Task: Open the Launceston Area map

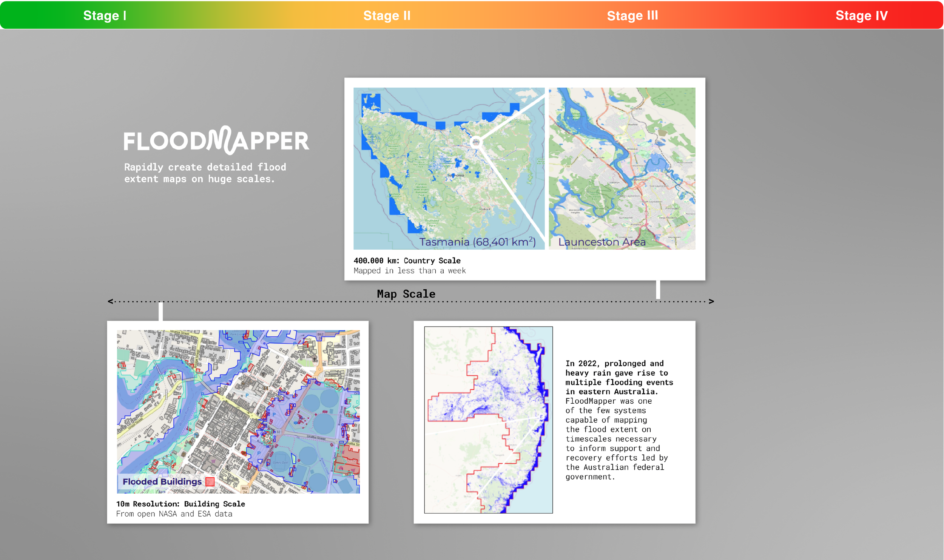Action: pos(622,168)
